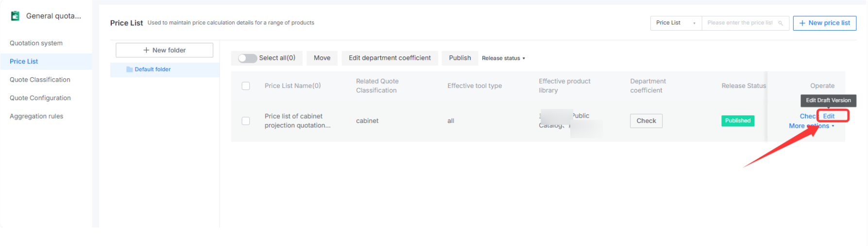This screenshot has width=868, height=246.
Task: Go to Quote Classification in the sidebar
Action: (x=40, y=80)
